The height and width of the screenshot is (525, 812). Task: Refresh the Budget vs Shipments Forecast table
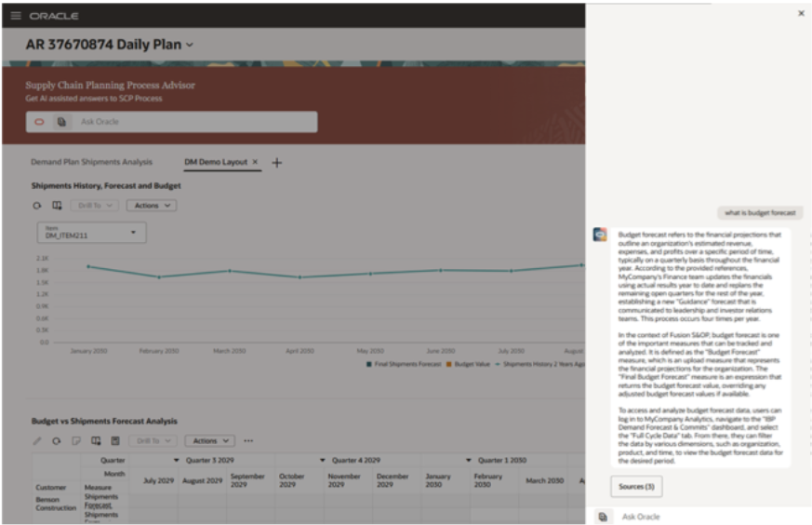[56, 441]
